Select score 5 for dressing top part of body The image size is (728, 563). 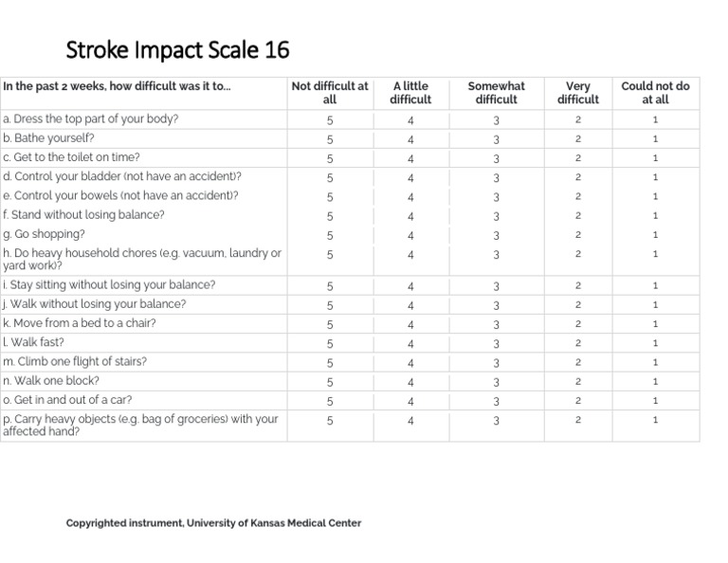(x=330, y=120)
